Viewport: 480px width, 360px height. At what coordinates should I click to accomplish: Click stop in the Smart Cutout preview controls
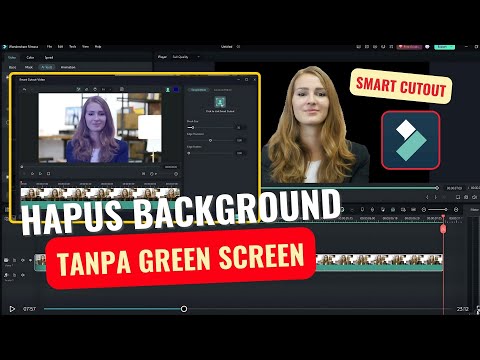[49, 174]
